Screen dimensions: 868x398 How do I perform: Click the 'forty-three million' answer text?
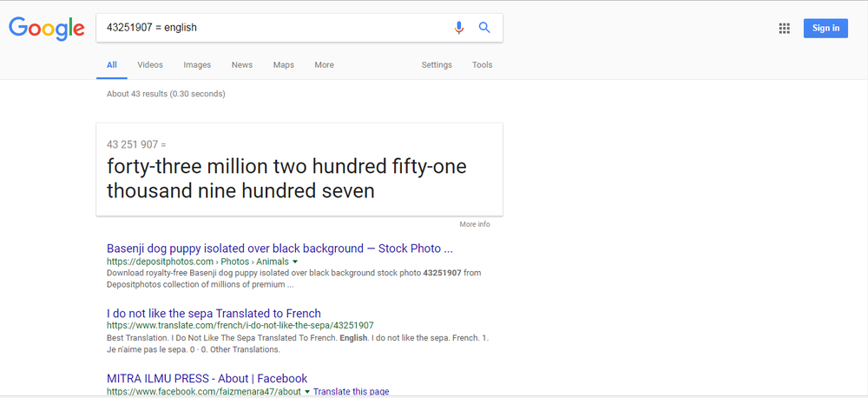point(286,178)
